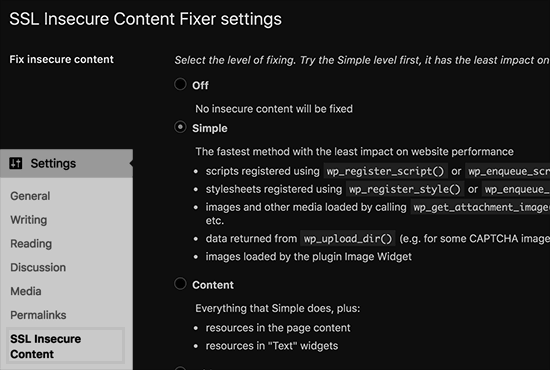The width and height of the screenshot is (550, 370).
Task: Open Permalinks settings
Action: tap(38, 315)
